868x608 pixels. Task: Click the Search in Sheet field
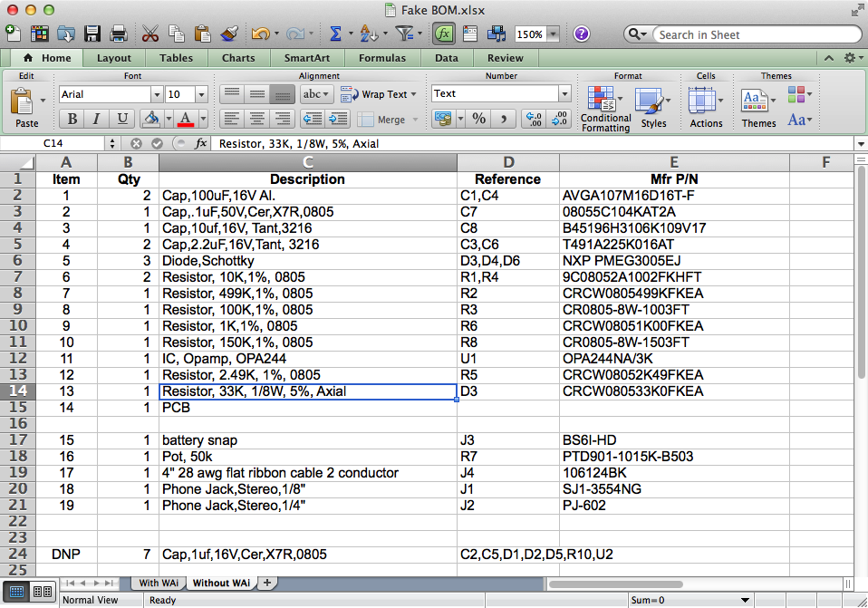[x=734, y=34]
